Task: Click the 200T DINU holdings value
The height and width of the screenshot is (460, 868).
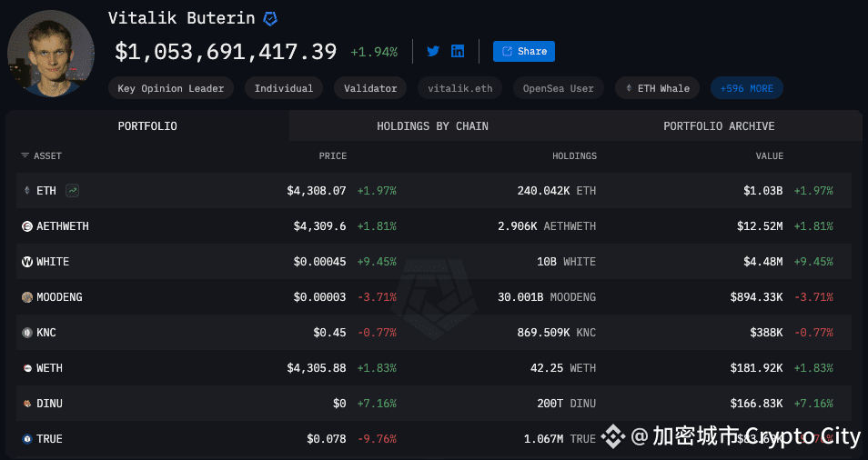Action: pos(566,403)
